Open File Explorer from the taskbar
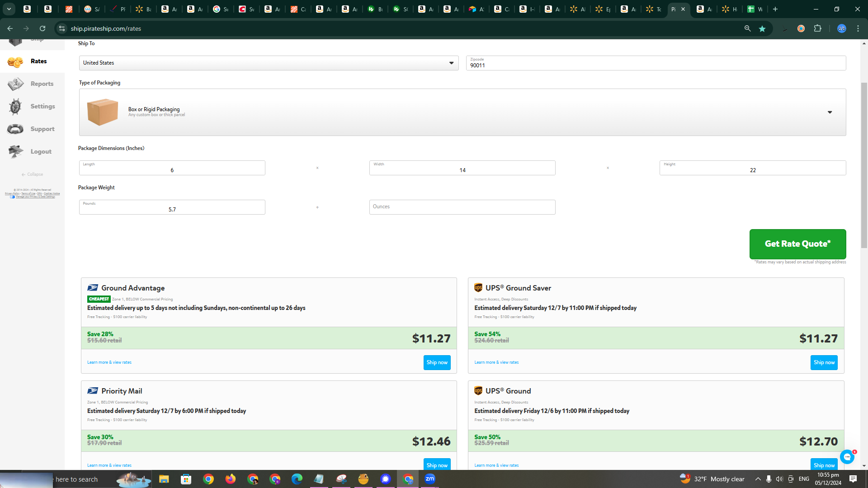 [164, 479]
